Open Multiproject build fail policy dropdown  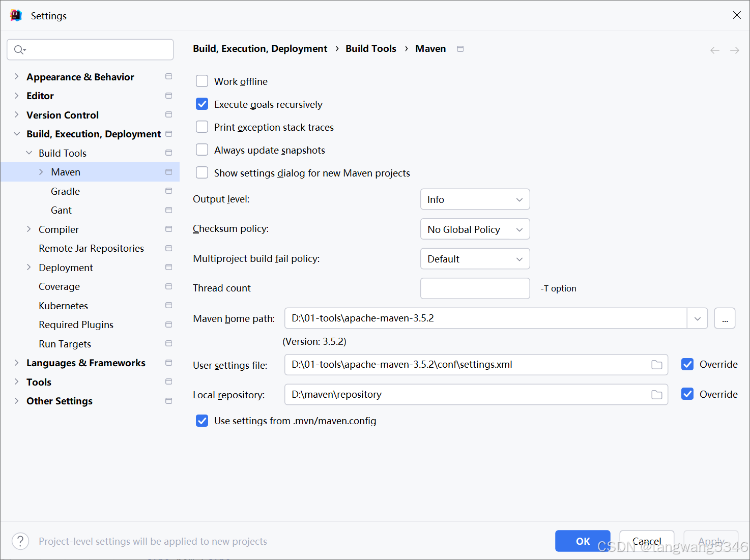(x=475, y=259)
